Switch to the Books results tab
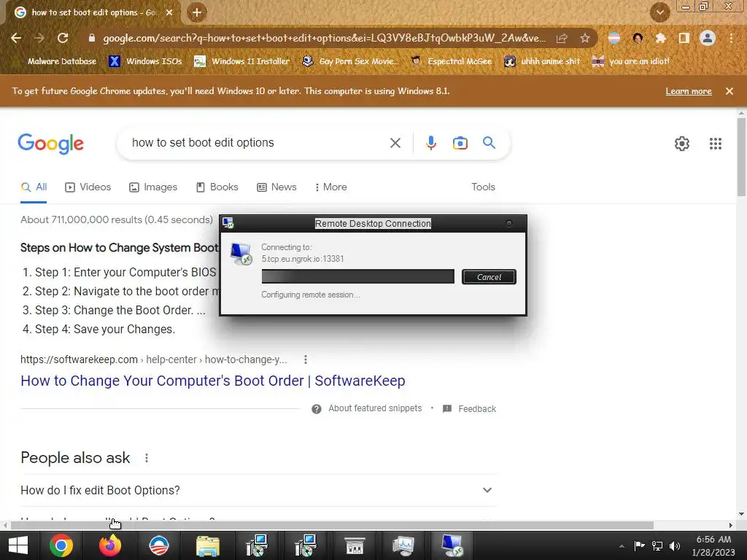This screenshot has width=747, height=560. pos(217,187)
